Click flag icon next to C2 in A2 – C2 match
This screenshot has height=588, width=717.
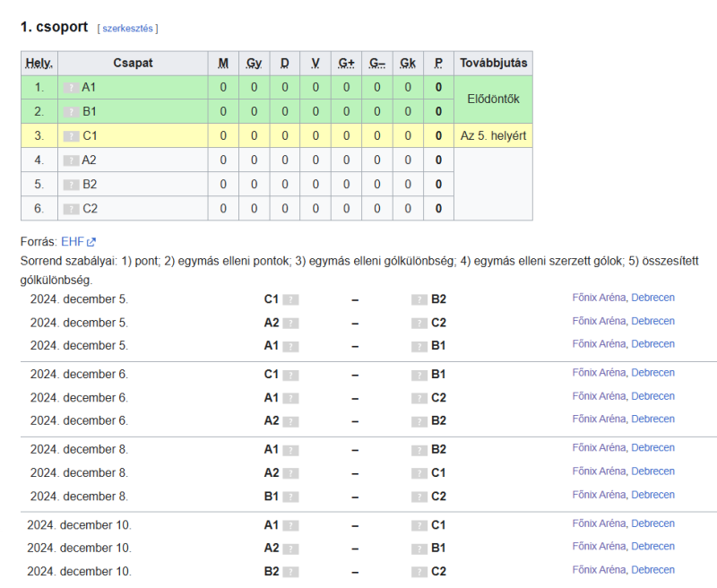[x=419, y=324]
